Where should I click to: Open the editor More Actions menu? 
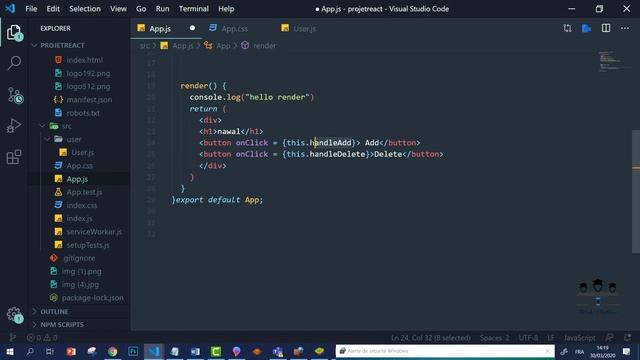(x=625, y=28)
